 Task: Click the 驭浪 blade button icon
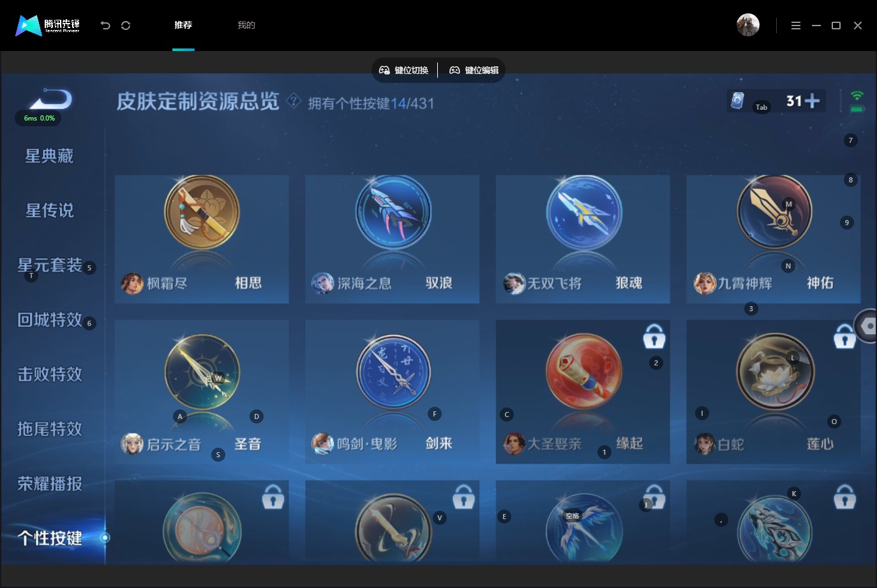pyautogui.click(x=393, y=212)
